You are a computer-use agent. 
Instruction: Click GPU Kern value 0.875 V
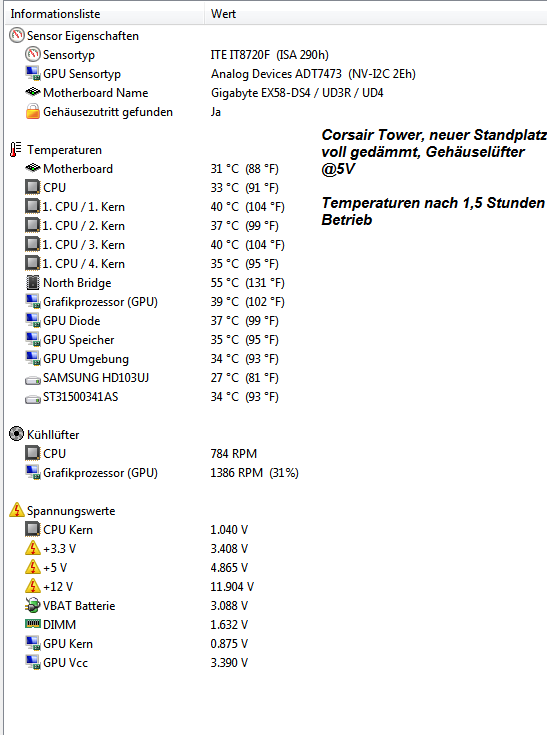click(x=229, y=644)
